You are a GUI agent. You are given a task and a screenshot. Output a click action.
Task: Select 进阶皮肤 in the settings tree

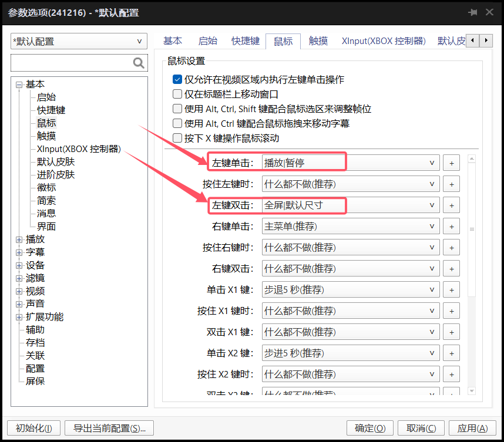click(56, 175)
